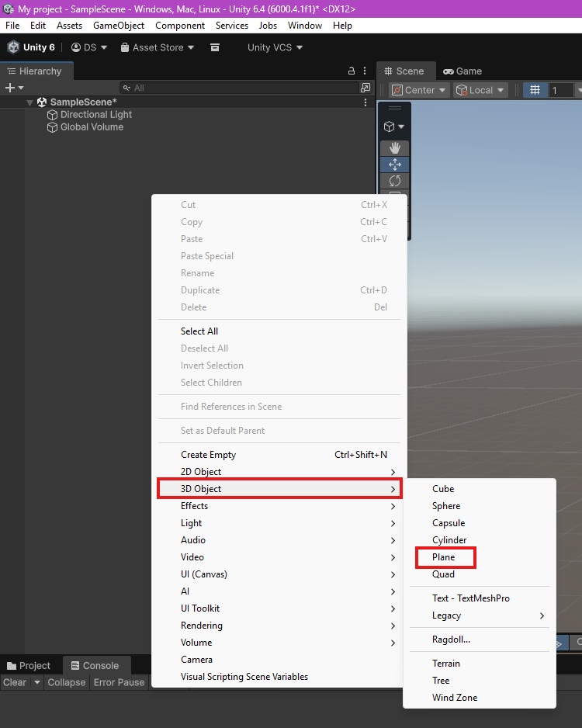Switch to the Hierarchy tab
The height and width of the screenshot is (728, 582).
click(35, 71)
